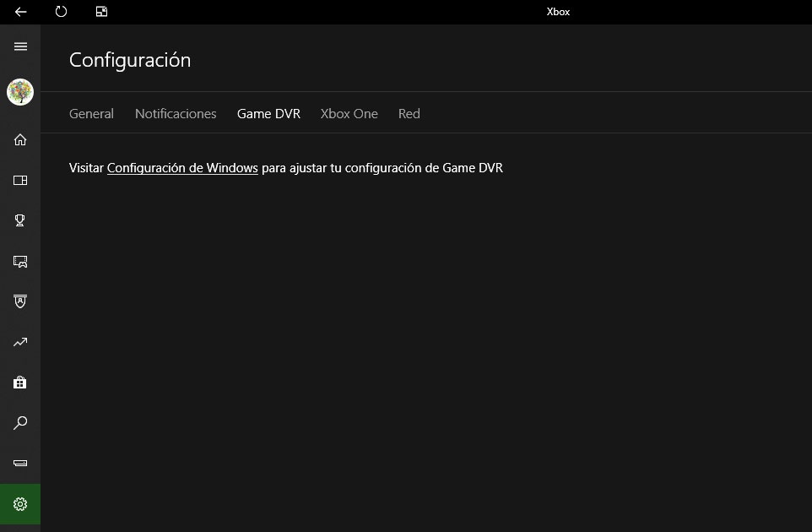
Task: Open Game DVR captures sidebar icon
Action: pos(20,261)
